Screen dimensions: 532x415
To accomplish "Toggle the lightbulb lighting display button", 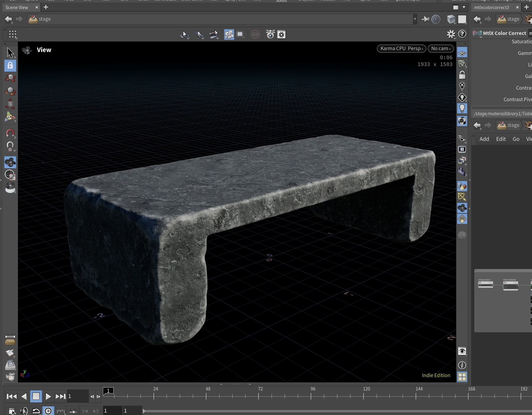I will 462,109.
